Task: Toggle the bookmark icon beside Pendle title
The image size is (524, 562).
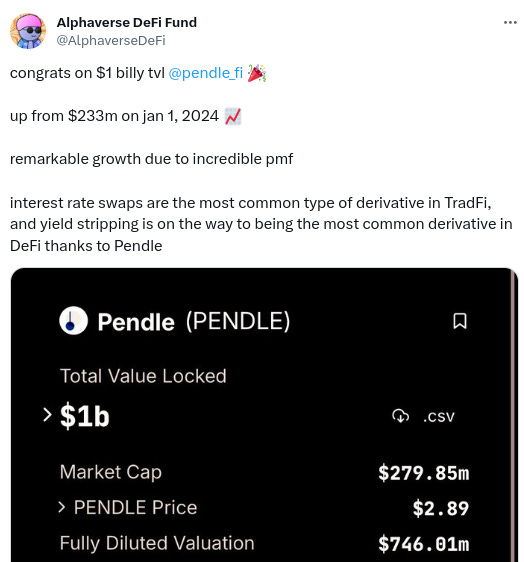Action: click(460, 321)
